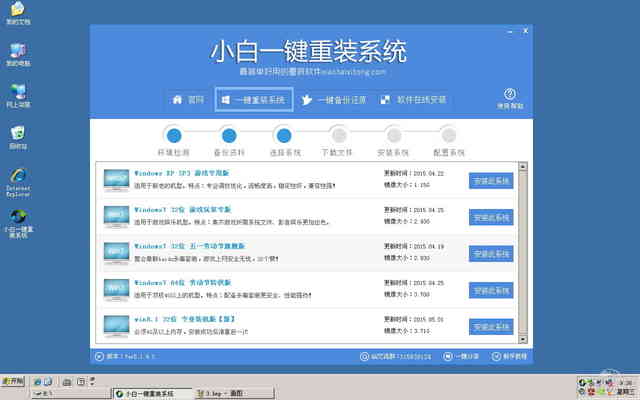Open the Windows7 64-bit title link

[182, 282]
